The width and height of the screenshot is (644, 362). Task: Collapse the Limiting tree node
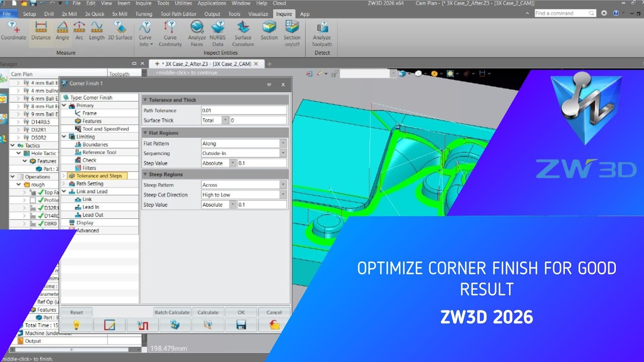tap(64, 137)
